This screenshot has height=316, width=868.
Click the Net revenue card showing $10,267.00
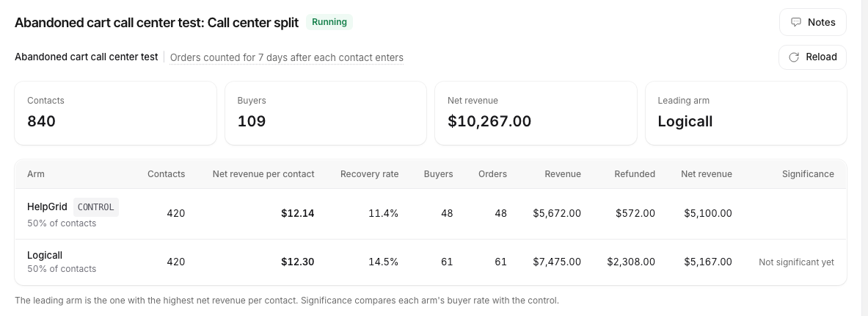click(x=536, y=113)
